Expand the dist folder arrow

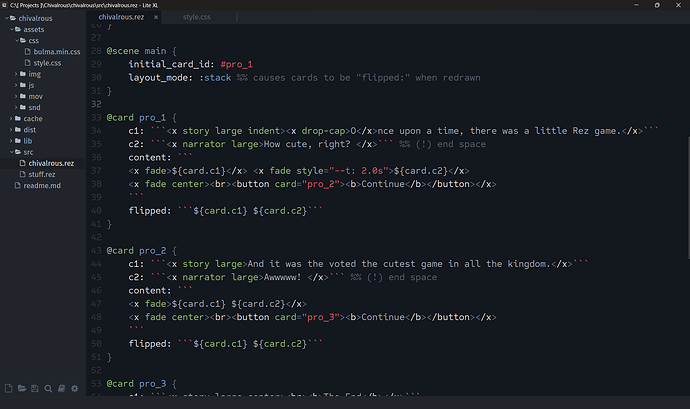[11, 129]
